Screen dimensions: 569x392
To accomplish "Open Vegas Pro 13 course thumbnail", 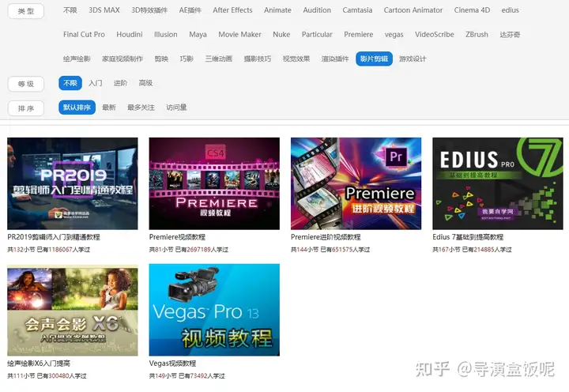I will tap(214, 310).
